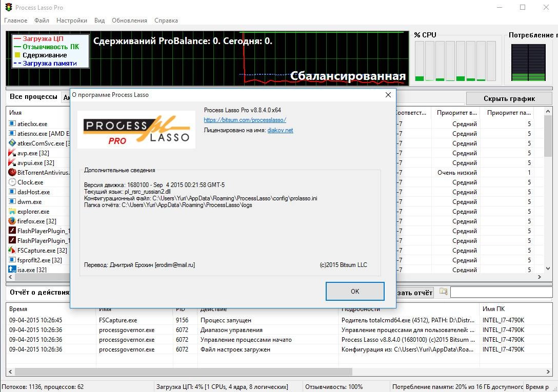This screenshot has width=558, height=392.
Task: Select log row 'Управление процессами начато'
Action: coord(278,340)
